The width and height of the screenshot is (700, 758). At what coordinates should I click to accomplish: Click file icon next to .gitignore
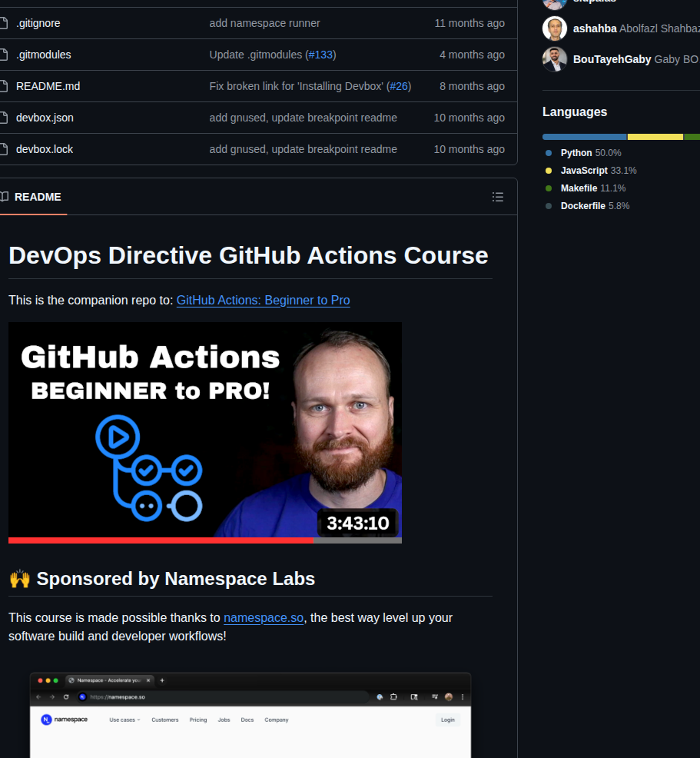click(4, 23)
